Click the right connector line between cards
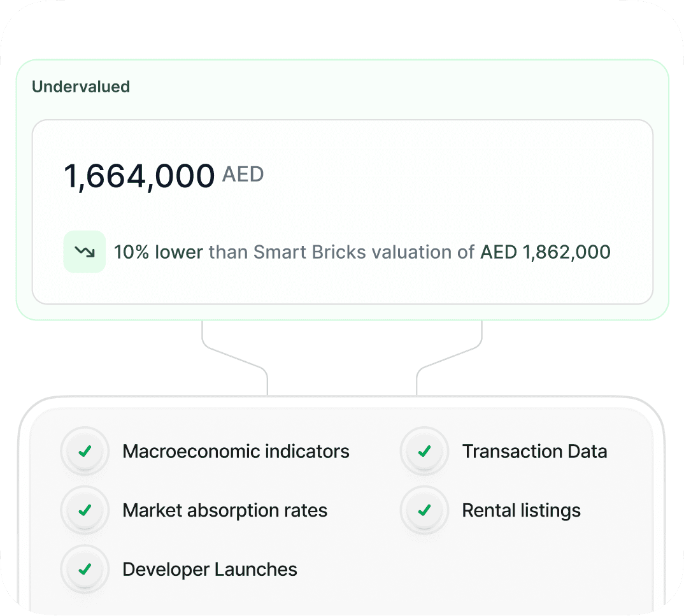 (448, 359)
